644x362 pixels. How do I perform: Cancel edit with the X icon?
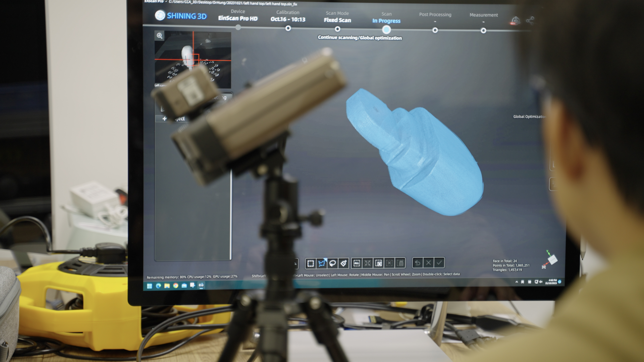coord(428,263)
